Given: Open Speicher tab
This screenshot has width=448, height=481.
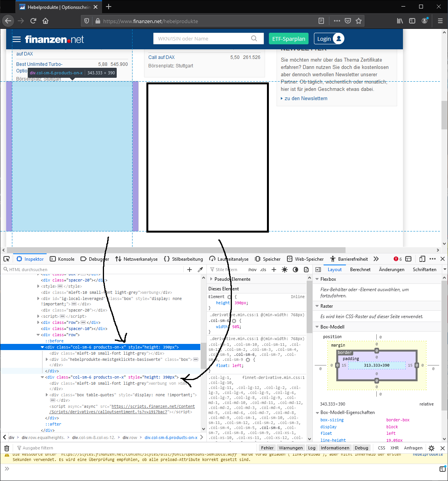Looking at the screenshot, I should (267, 259).
